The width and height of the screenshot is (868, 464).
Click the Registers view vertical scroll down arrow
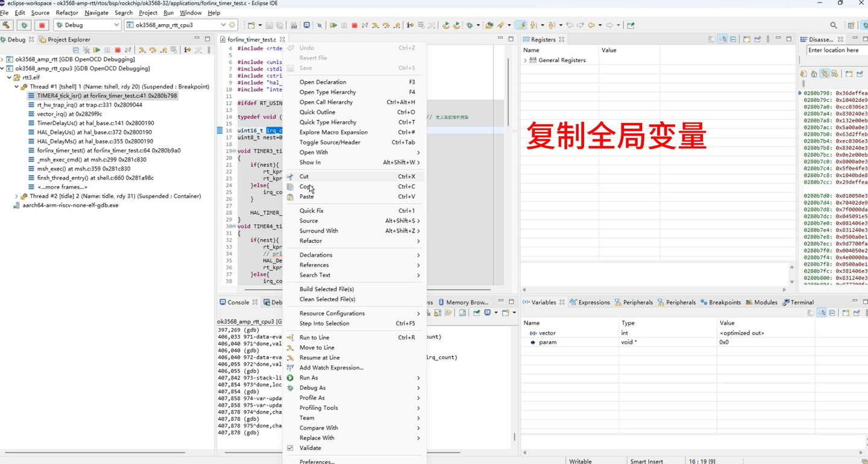[792, 282]
